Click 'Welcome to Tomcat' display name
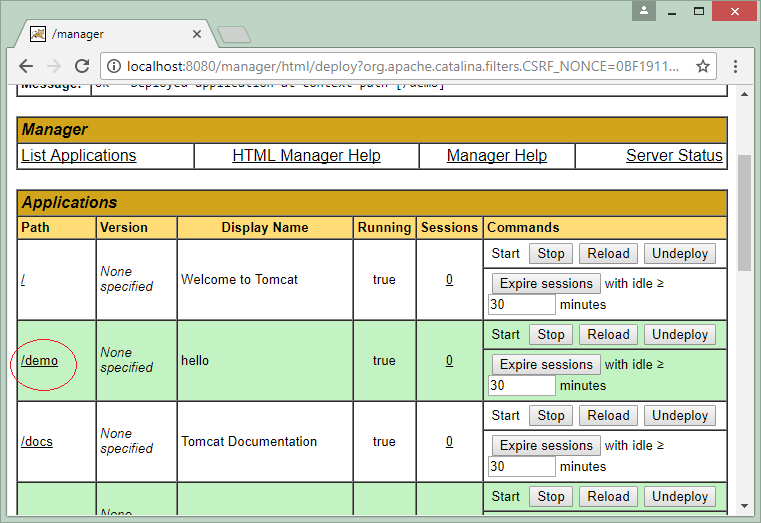 point(239,280)
